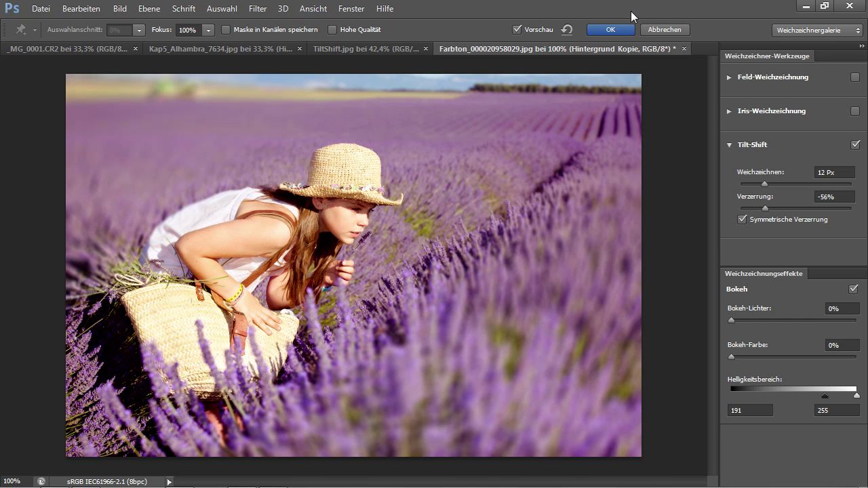Collapse the right panel with double arrows
Viewport: 868px width, 488px height.
(x=861, y=46)
